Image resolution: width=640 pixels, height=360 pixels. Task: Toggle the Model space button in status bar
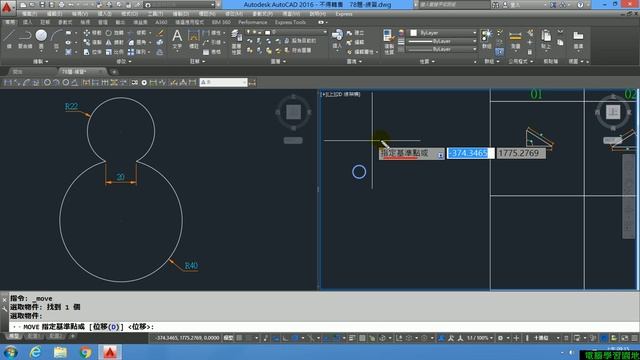229,338
